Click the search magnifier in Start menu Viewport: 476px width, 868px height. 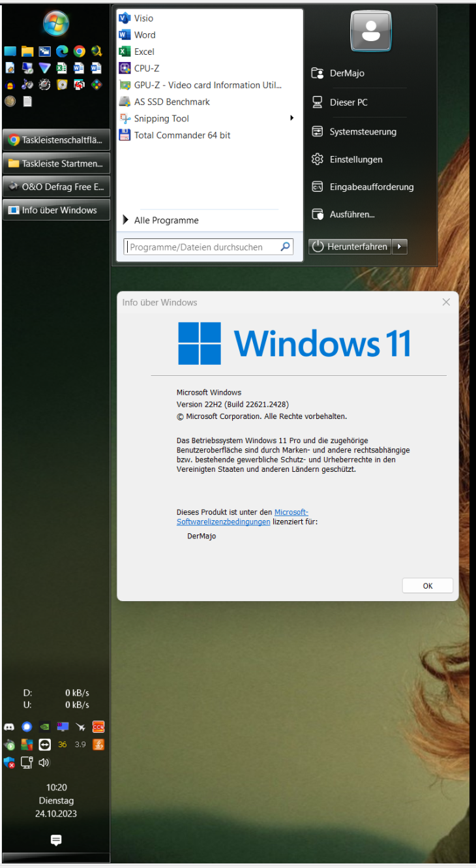tap(285, 247)
